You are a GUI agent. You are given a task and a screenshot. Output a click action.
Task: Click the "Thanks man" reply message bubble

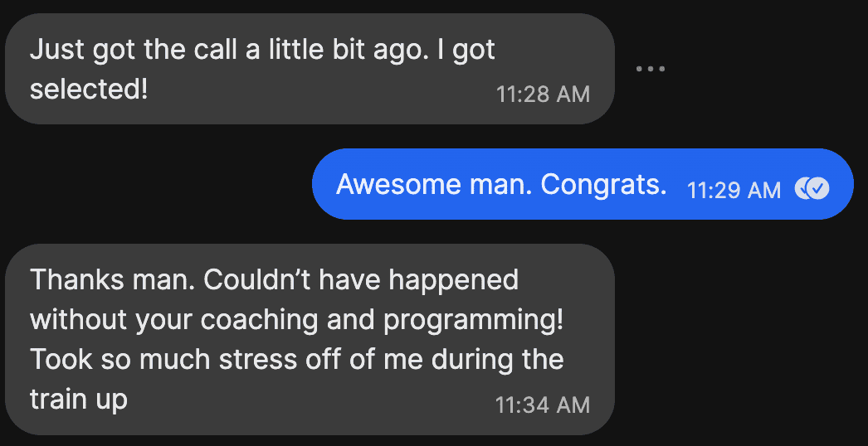[309, 339]
